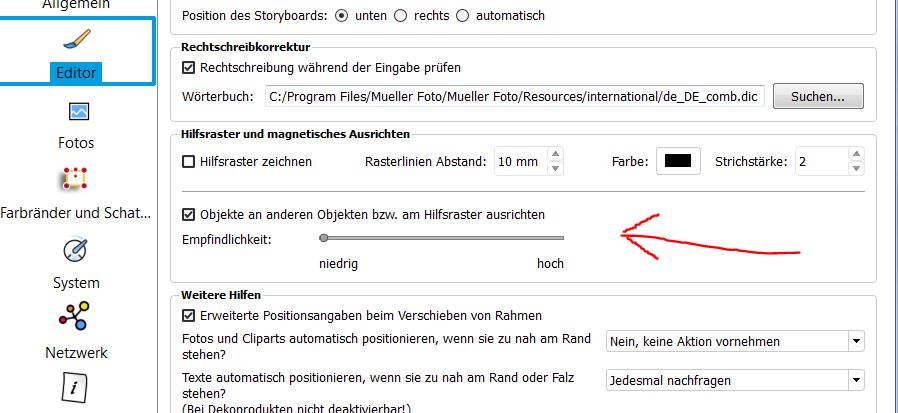
Task: Open the Editor settings brush icon
Action: pyautogui.click(x=77, y=41)
